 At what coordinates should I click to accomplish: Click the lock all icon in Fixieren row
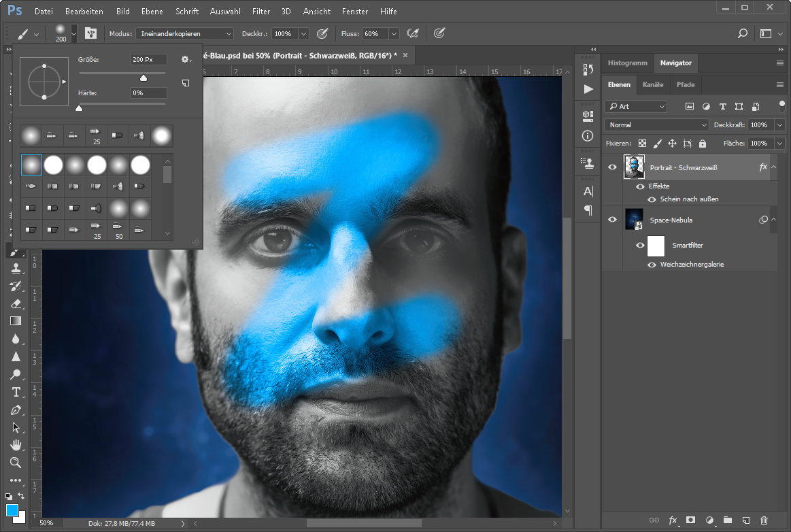click(703, 144)
